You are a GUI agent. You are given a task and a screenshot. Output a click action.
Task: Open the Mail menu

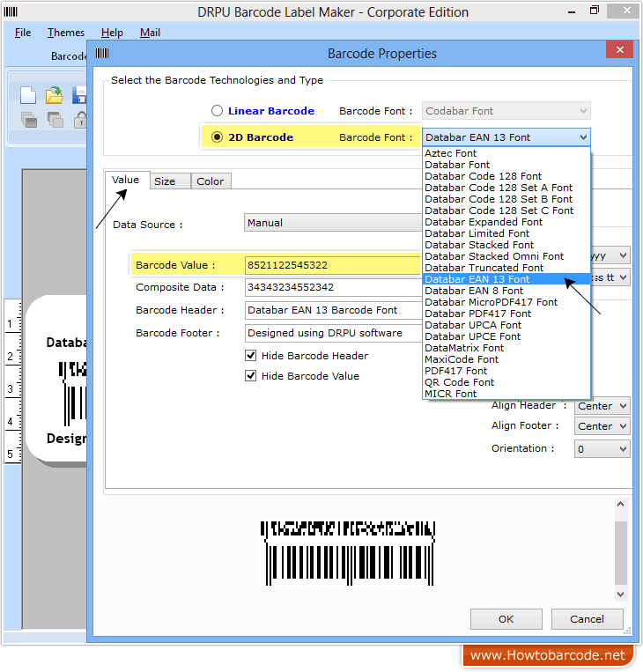coord(150,33)
